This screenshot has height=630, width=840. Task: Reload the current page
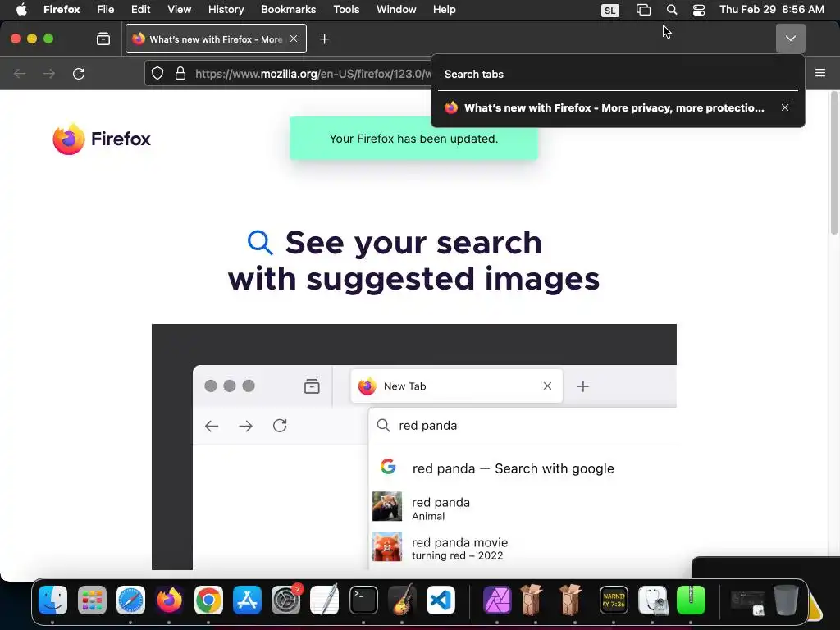click(x=79, y=73)
